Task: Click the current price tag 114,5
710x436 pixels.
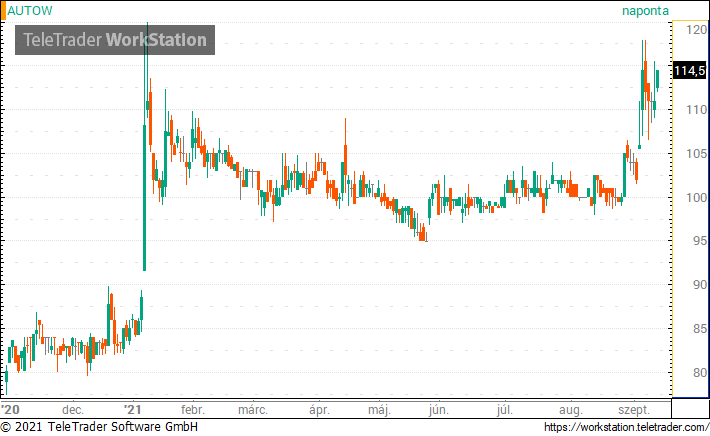Action: point(689,71)
